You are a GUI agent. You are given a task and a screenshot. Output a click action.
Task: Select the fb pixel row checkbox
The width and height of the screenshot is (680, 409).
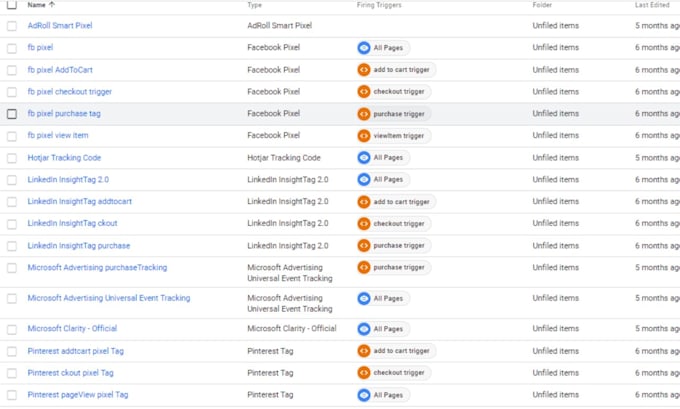pyautogui.click(x=12, y=48)
